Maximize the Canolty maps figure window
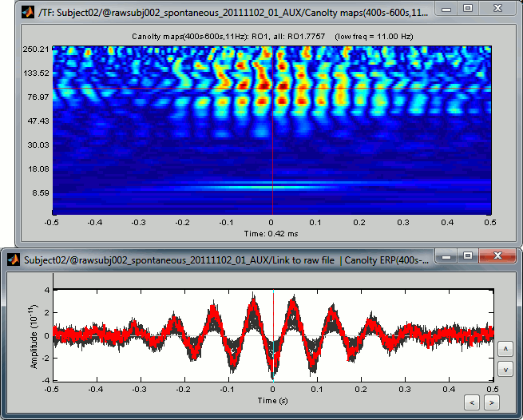 (x=467, y=9)
